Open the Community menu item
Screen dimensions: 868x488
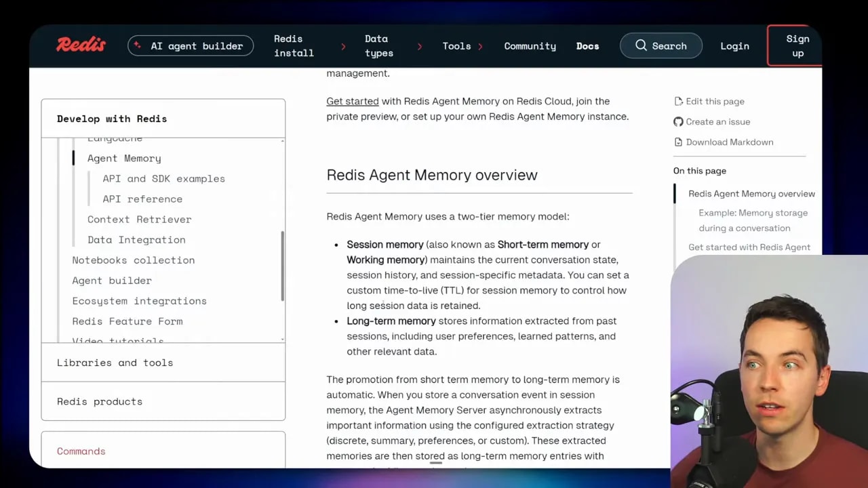[x=530, y=46]
